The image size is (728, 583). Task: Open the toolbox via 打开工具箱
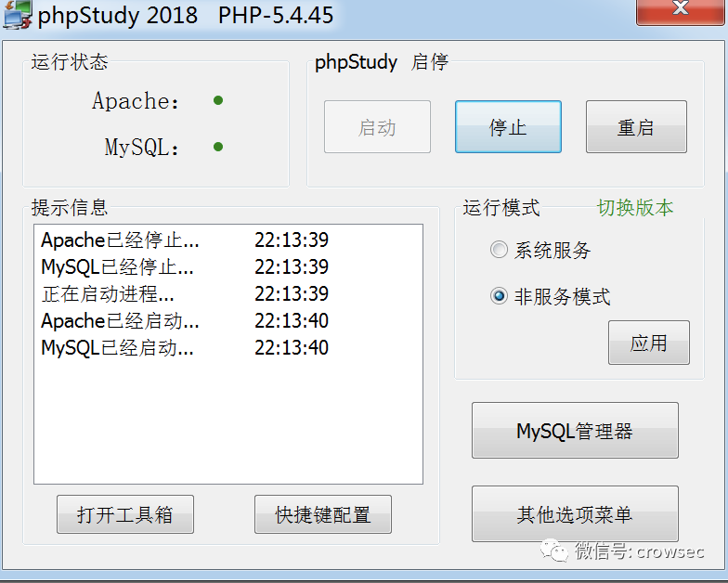point(124,514)
